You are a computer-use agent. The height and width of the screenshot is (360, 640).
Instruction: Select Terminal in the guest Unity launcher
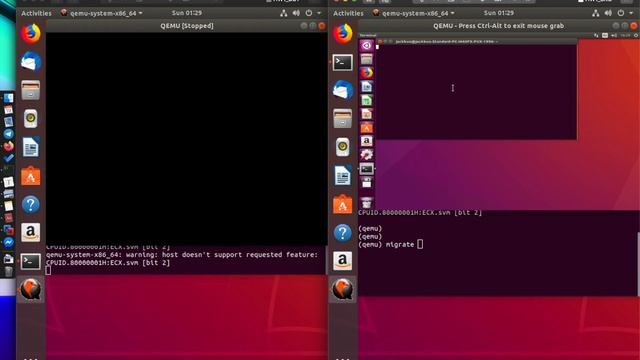pyautogui.click(x=367, y=168)
